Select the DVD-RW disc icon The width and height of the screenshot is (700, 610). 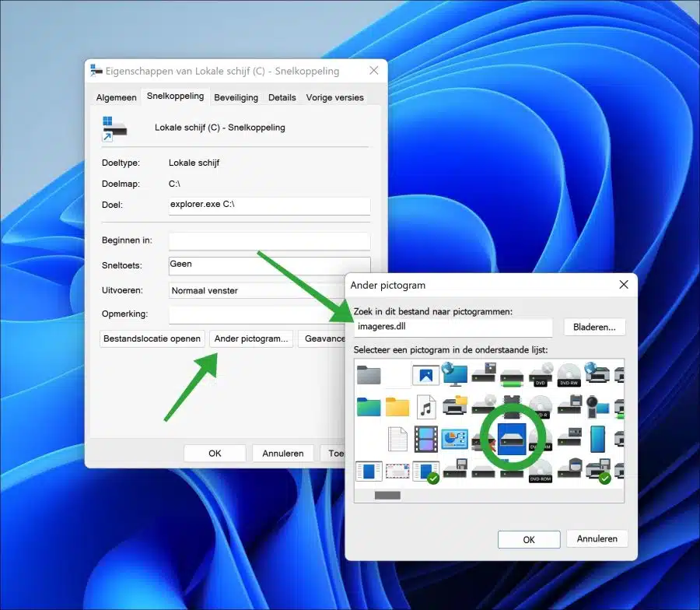pyautogui.click(x=569, y=375)
